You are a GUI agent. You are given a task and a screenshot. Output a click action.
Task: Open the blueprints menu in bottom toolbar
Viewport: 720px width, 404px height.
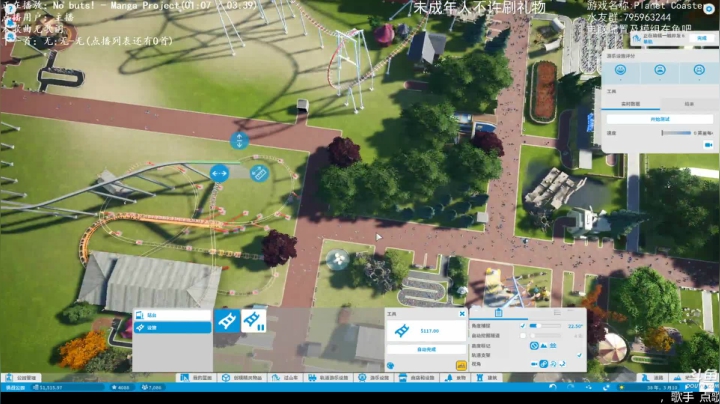point(197,378)
